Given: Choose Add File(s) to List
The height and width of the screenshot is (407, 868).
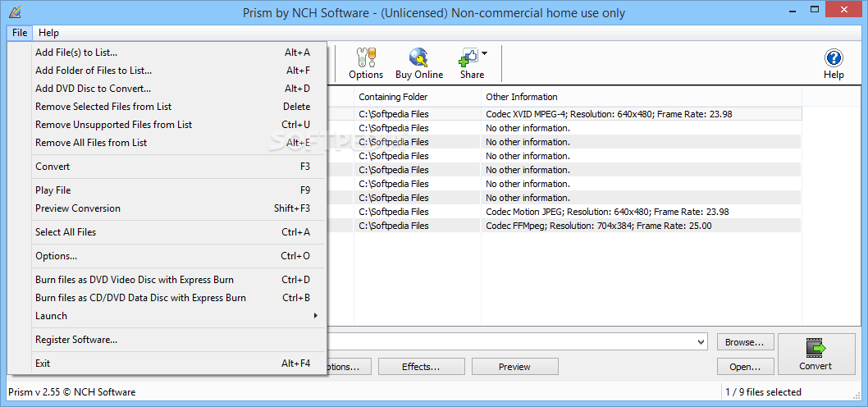Looking at the screenshot, I should pyautogui.click(x=167, y=53).
